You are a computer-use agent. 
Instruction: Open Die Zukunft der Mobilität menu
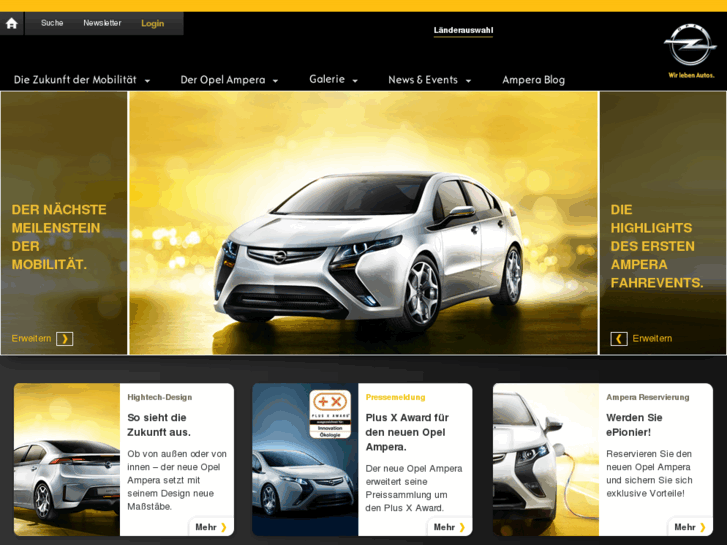pyautogui.click(x=75, y=80)
